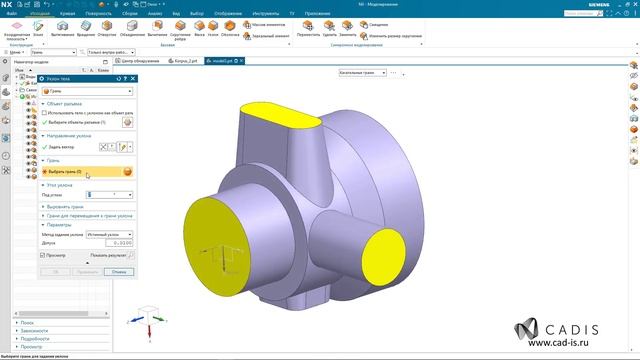Toggle 'Использовать тела с уклоном' checkbox
The width and height of the screenshot is (640, 360).
[44, 113]
